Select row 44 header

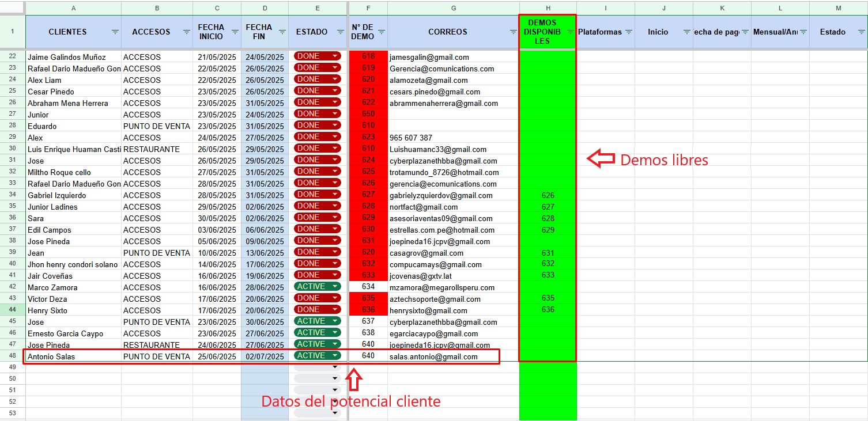13,310
